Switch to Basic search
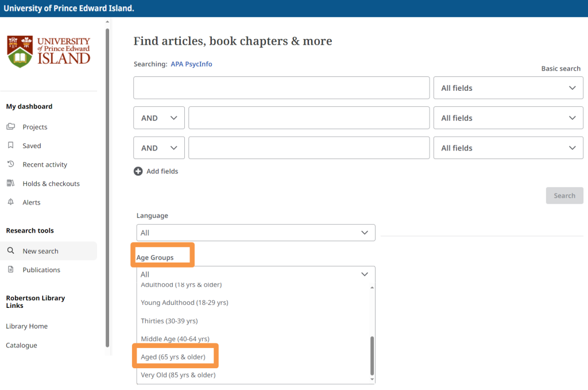588x390 pixels. point(560,68)
